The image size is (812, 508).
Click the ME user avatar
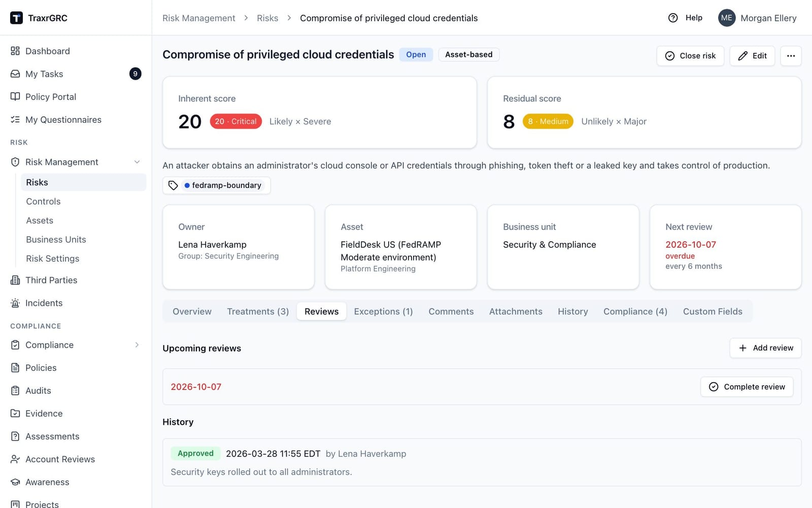click(727, 18)
